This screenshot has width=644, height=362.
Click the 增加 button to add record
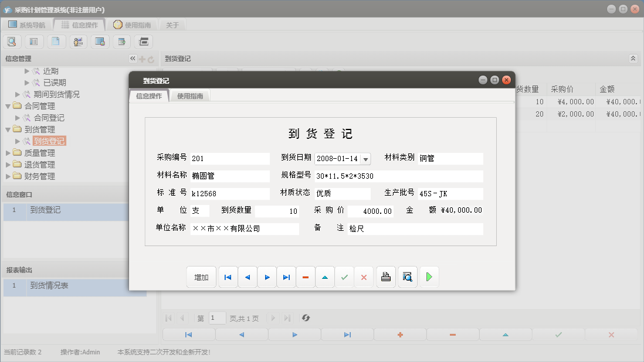pos(201,276)
